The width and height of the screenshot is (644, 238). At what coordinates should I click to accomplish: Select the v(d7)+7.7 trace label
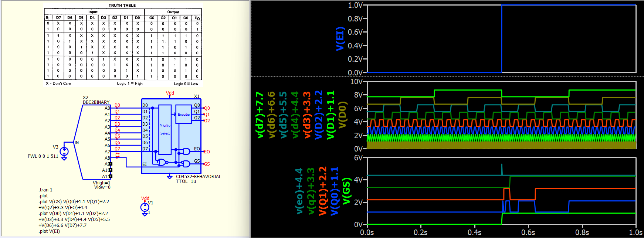click(x=260, y=115)
